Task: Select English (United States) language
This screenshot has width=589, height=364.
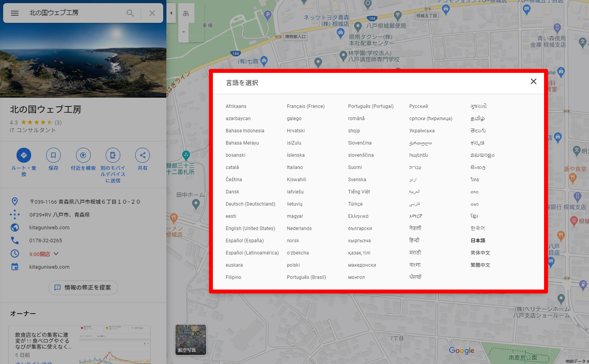Action: 250,228
